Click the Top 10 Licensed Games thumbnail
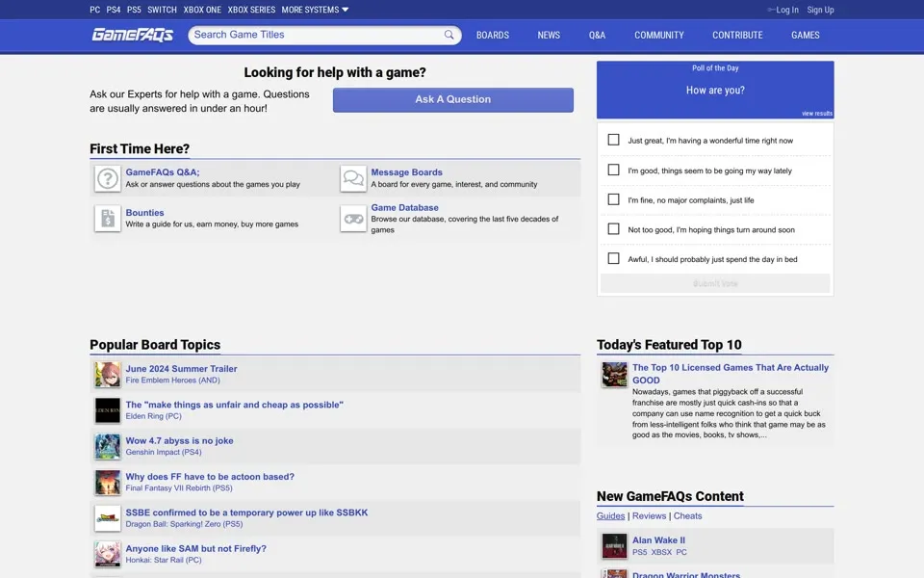The width and height of the screenshot is (924, 578). coord(614,375)
